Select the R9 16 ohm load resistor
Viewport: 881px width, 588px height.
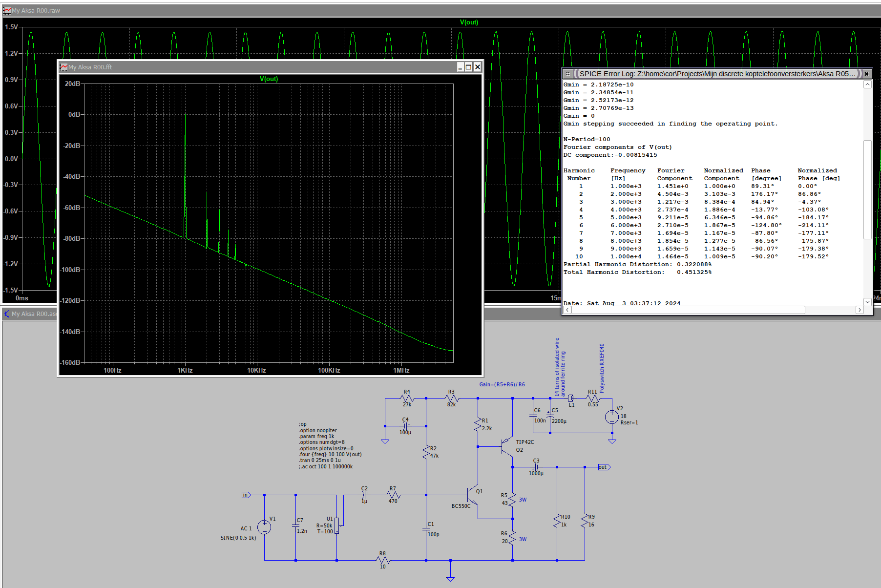[585, 521]
